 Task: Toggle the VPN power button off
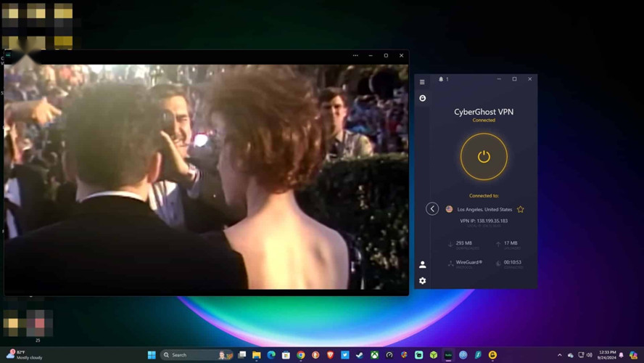(484, 157)
